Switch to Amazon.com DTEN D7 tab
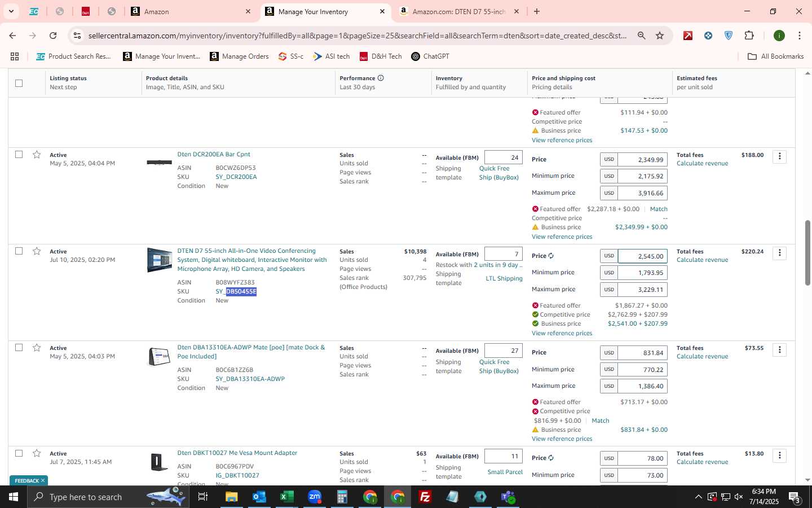This screenshot has height=508, width=812. pos(458,11)
